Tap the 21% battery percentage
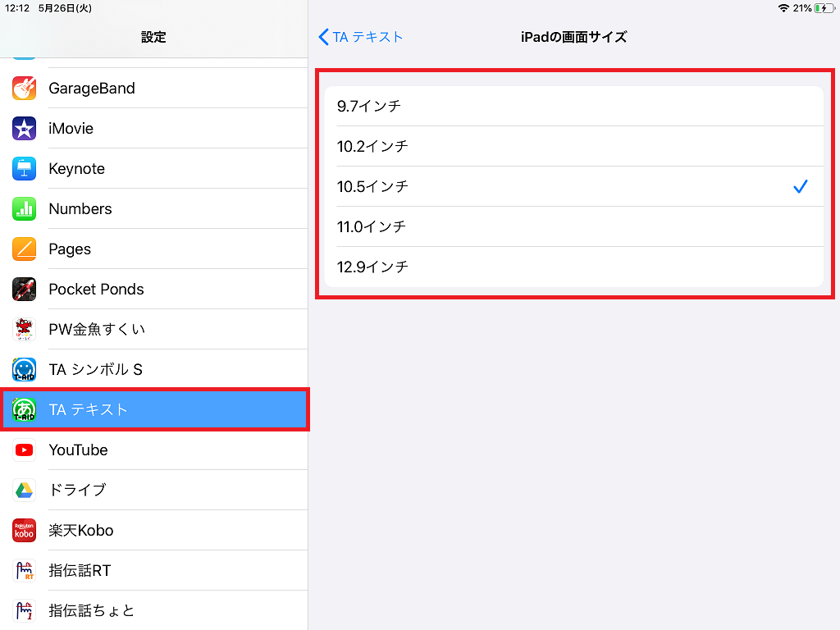 [802, 8]
